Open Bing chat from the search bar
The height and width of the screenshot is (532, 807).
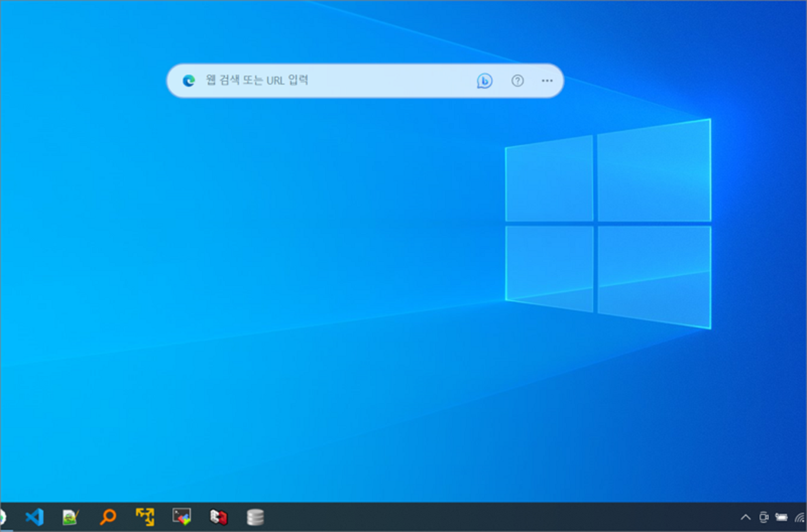(484, 81)
